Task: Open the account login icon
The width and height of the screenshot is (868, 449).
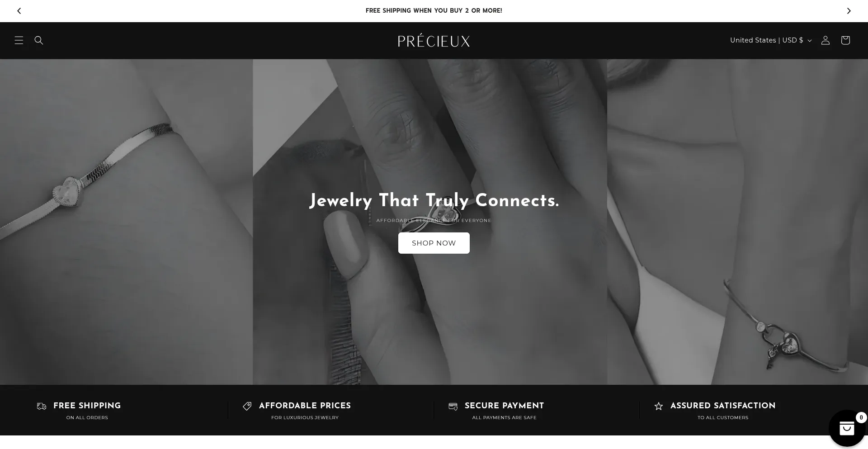Action: 826,40
